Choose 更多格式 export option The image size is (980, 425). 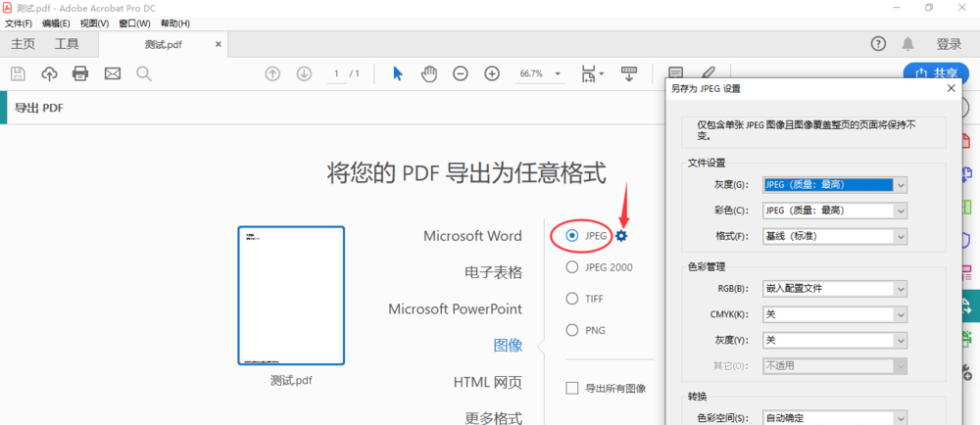click(x=493, y=417)
